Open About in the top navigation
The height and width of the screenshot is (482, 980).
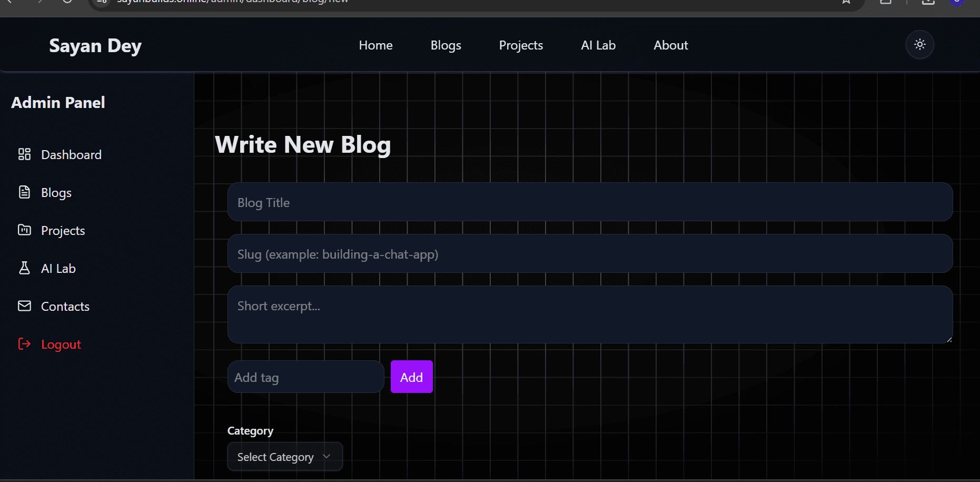click(670, 45)
